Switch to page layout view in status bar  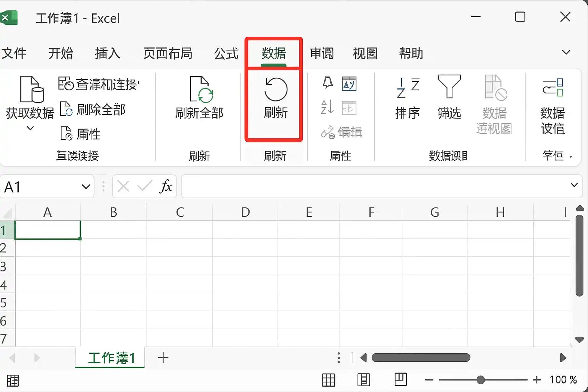364,380
